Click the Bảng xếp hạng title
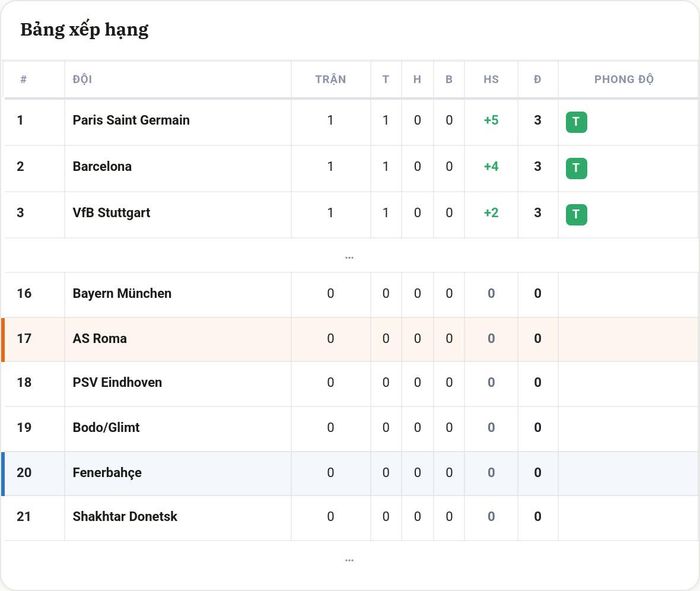700x591 pixels. (84, 30)
